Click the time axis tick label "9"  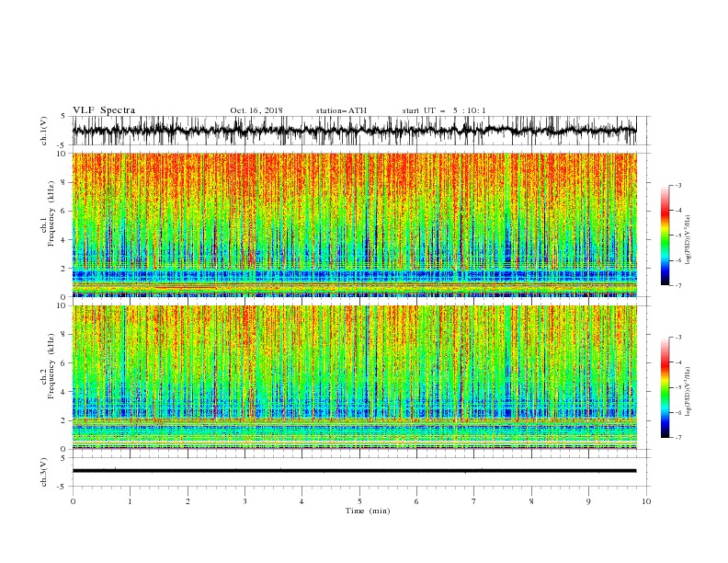588,501
